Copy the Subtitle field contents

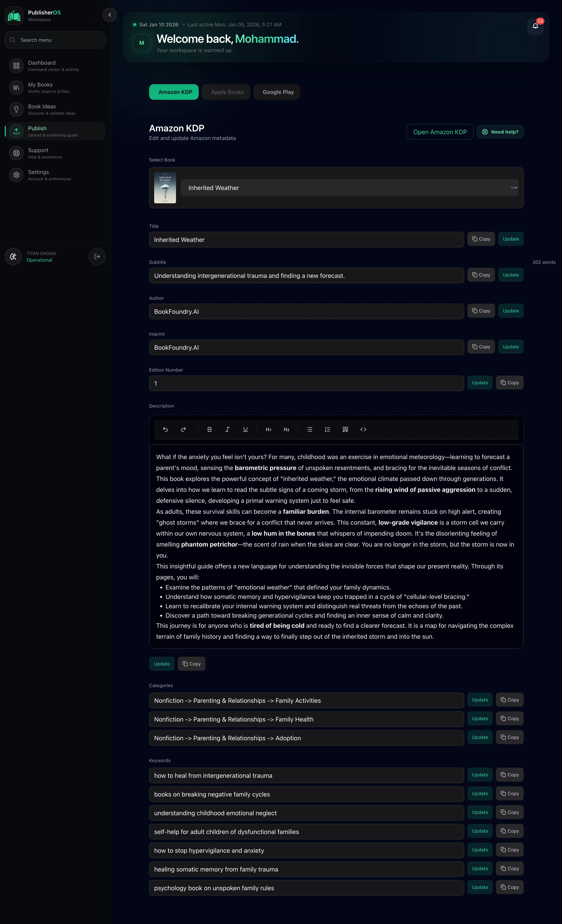481,275
